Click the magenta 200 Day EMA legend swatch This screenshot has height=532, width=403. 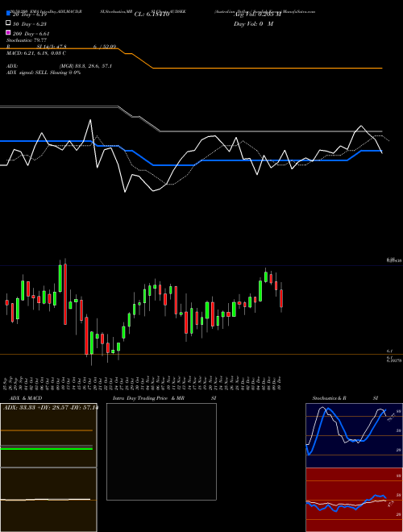pyautogui.click(x=8, y=32)
